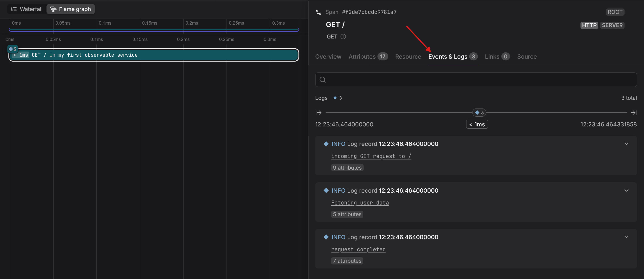Open the Overview tab
This screenshot has width=644, height=279.
[x=328, y=57]
